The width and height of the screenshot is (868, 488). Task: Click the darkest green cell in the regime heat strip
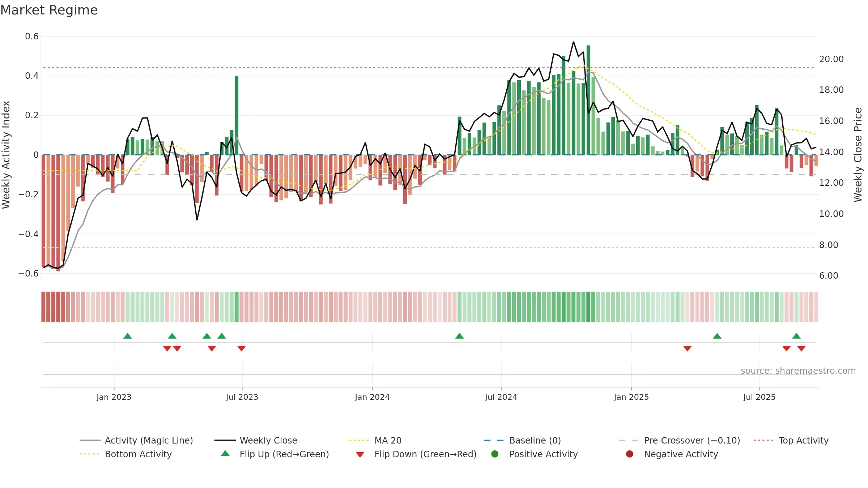pyautogui.click(x=588, y=307)
